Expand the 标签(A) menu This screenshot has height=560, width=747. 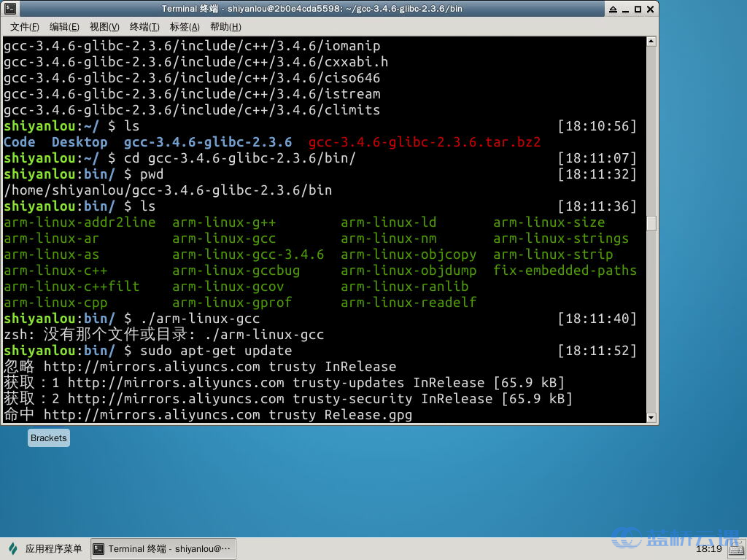[x=185, y=27]
